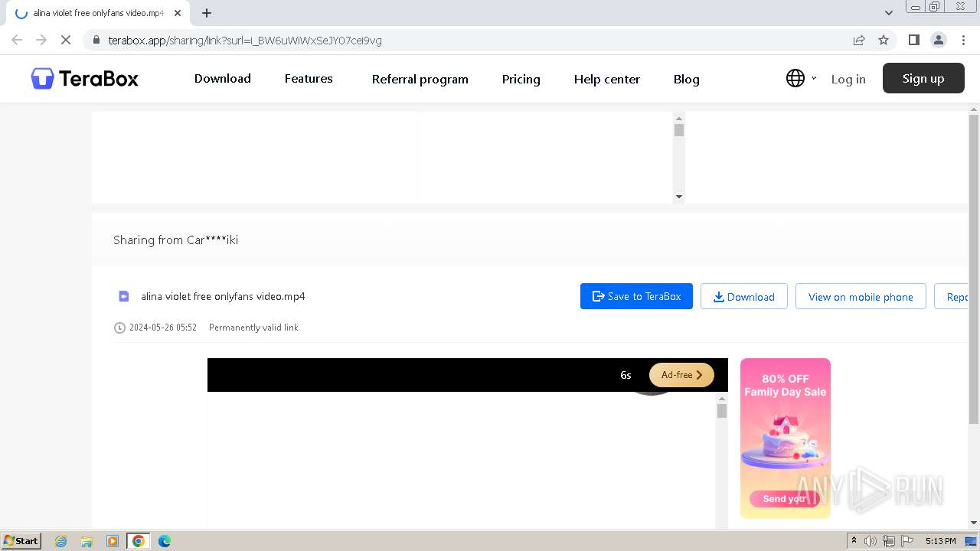Toggle the browser side panel icon

pos(913,40)
